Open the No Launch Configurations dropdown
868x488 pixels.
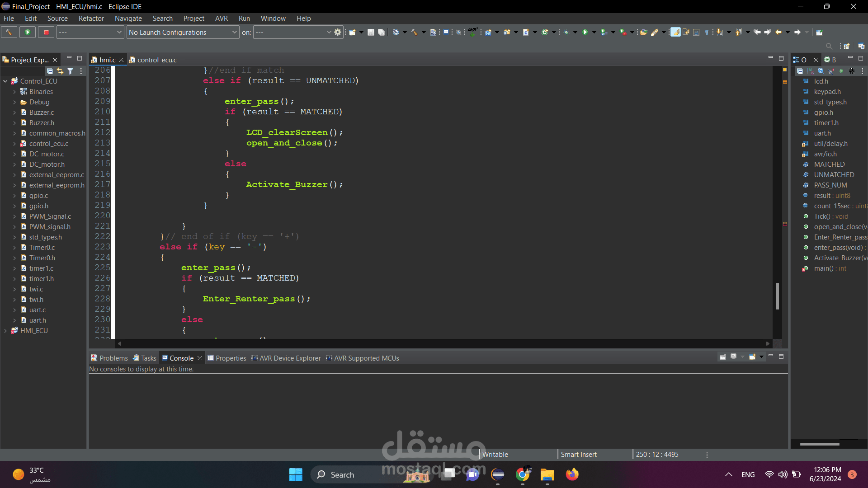point(183,32)
